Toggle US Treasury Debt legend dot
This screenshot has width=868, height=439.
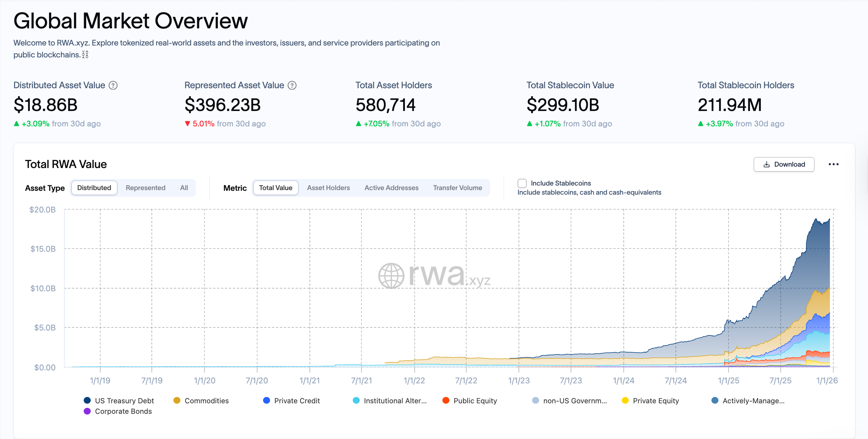88,400
